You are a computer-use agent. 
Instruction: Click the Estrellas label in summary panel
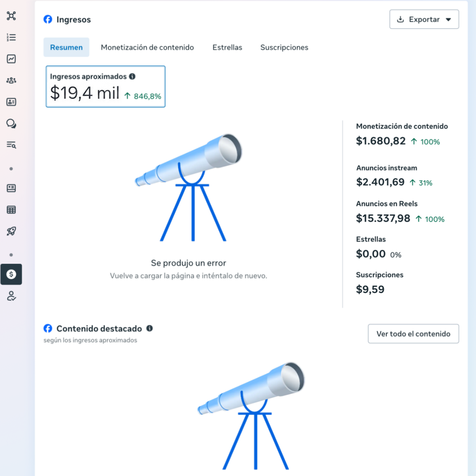371,239
